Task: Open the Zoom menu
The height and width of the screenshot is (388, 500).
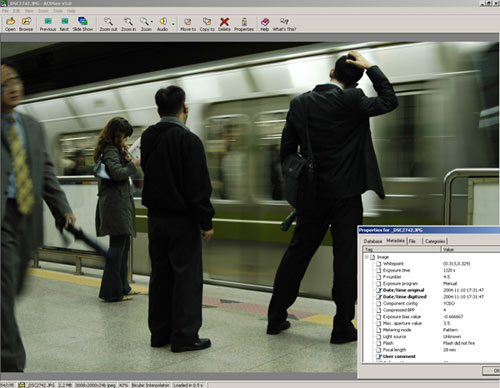Action: click(x=43, y=11)
